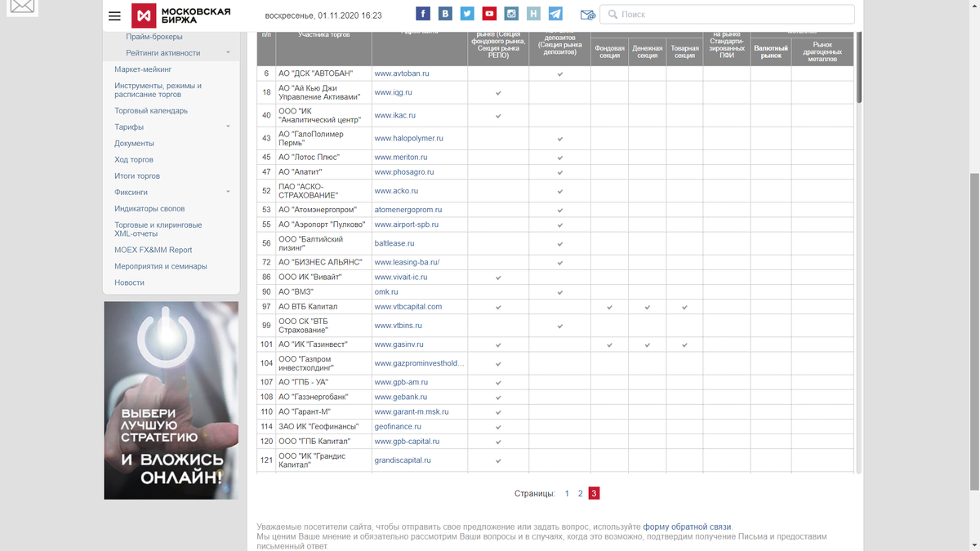Viewport: 980px width, 551px height.
Task: Open www.airport-spb.ru link
Action: tap(407, 224)
